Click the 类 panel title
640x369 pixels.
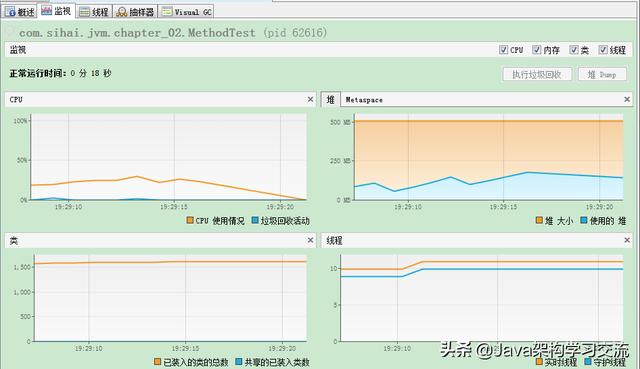click(x=13, y=240)
